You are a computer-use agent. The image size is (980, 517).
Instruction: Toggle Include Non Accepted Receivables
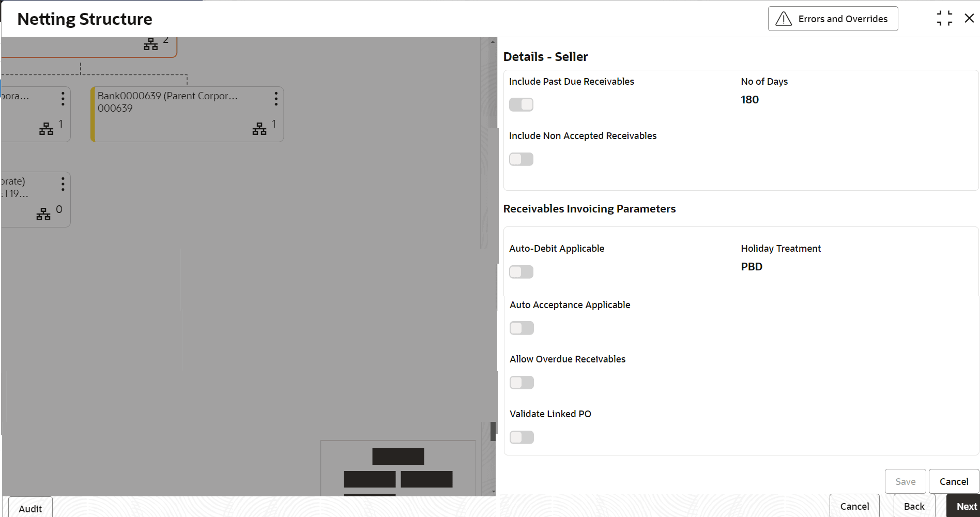tap(521, 159)
